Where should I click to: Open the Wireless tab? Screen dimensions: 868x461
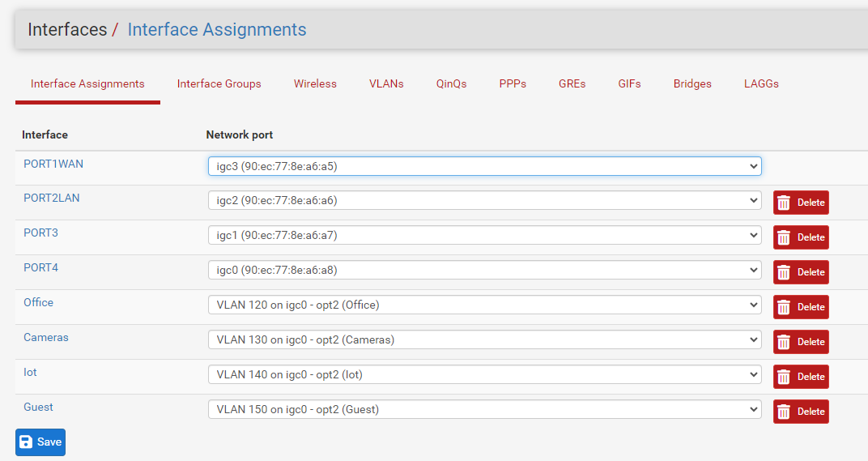tap(315, 83)
